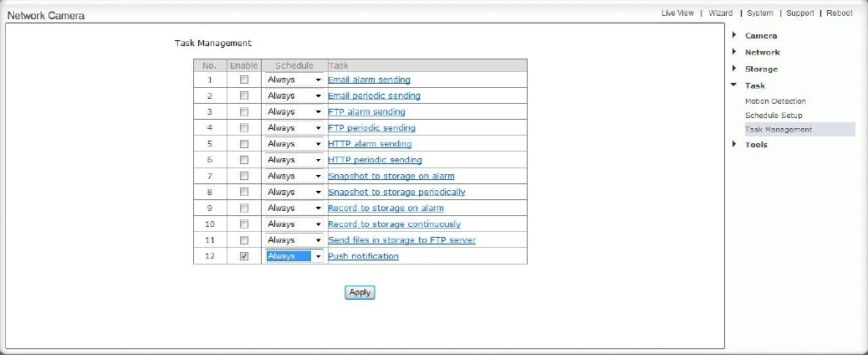Open Schedule Setup in sidebar

coord(774,116)
